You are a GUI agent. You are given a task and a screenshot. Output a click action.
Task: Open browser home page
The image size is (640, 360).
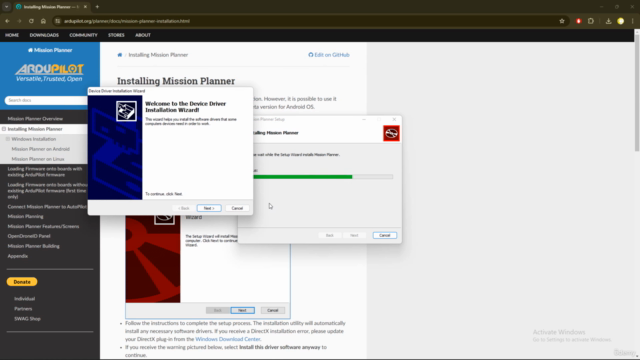(x=43, y=21)
